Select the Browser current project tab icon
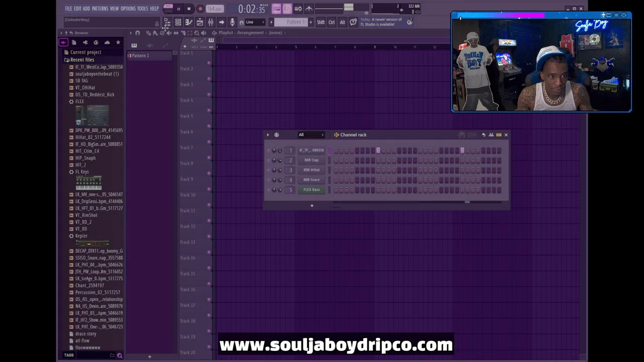The image size is (644, 362). point(74,42)
